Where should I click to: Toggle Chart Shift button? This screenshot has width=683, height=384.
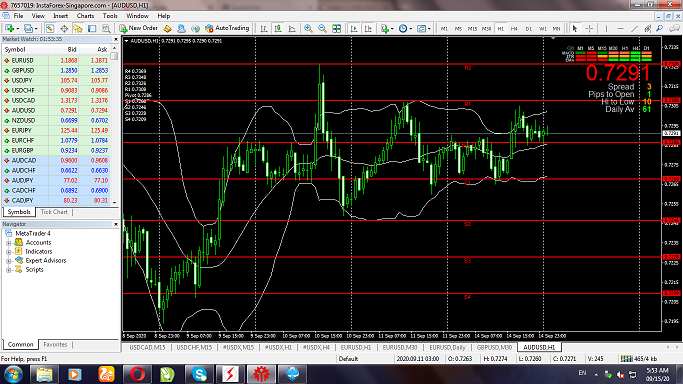368,28
